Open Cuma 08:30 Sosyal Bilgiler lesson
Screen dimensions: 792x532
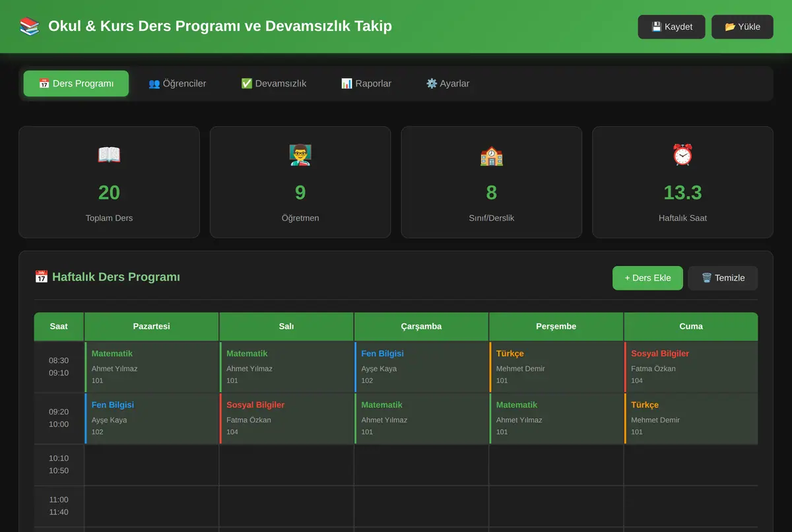coord(691,367)
